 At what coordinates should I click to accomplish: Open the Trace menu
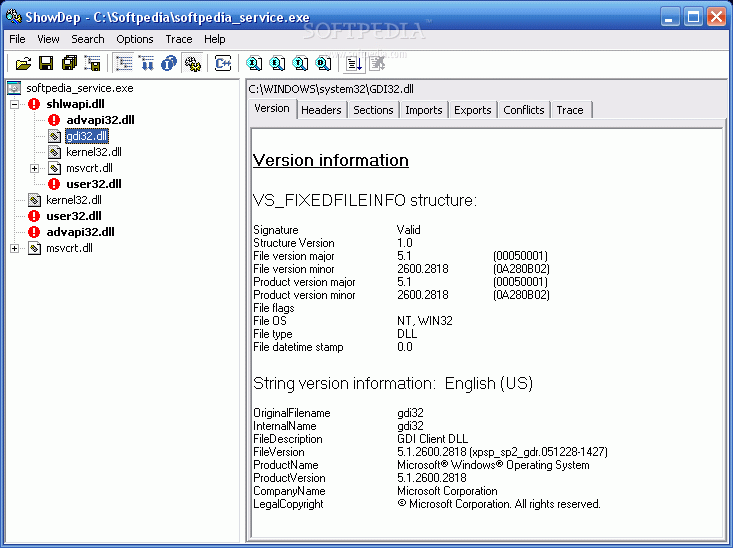179,39
